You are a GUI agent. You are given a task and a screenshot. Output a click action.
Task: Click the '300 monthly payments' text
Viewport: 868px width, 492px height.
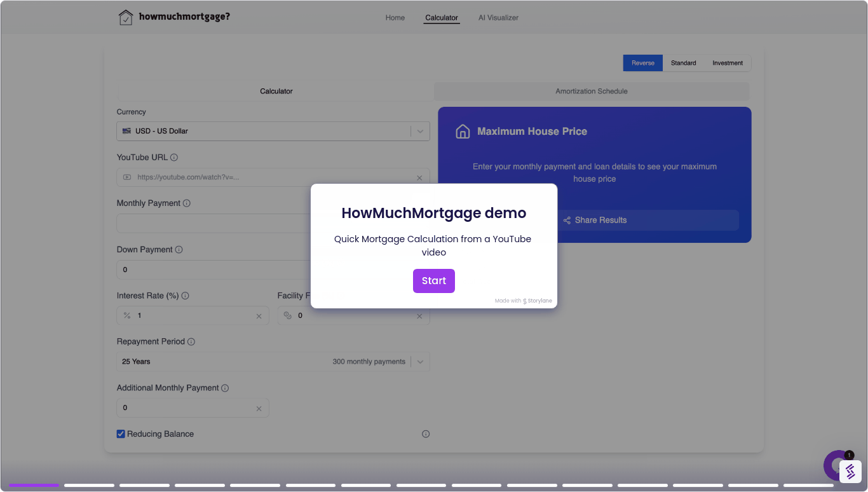coord(369,362)
